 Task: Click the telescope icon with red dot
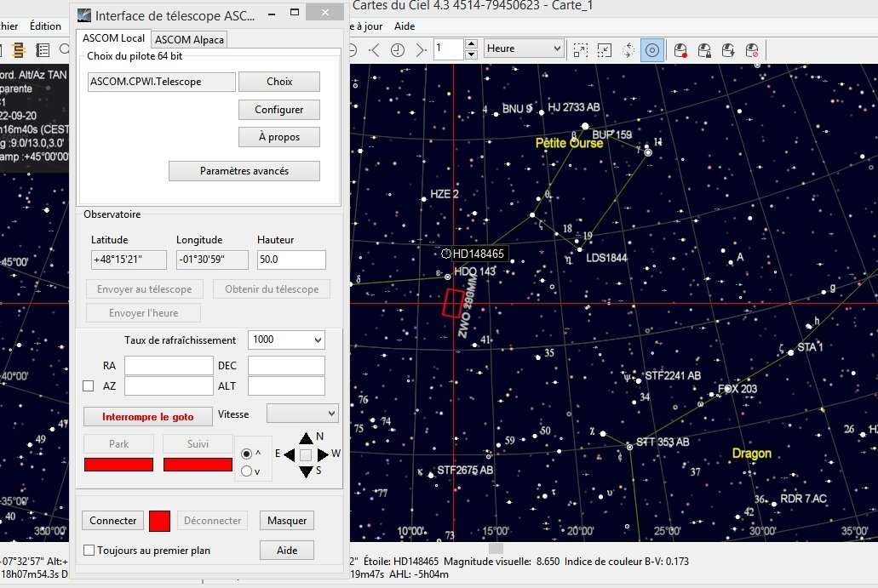(x=680, y=50)
